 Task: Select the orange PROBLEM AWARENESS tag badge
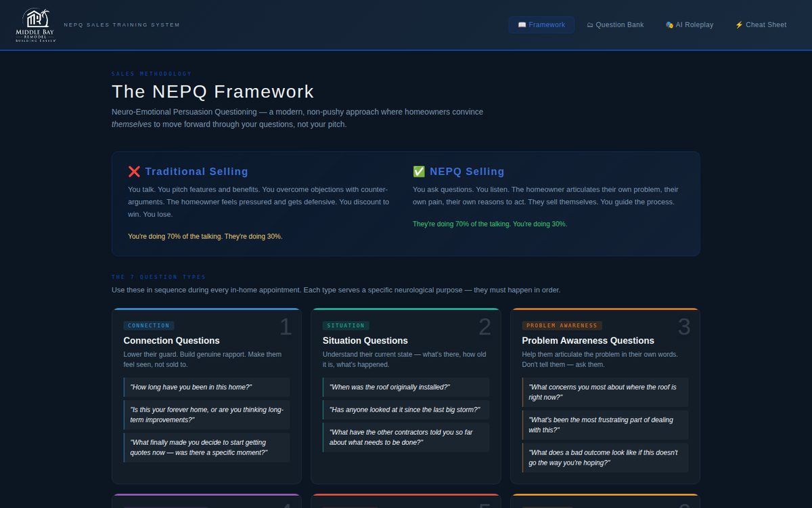pos(562,326)
